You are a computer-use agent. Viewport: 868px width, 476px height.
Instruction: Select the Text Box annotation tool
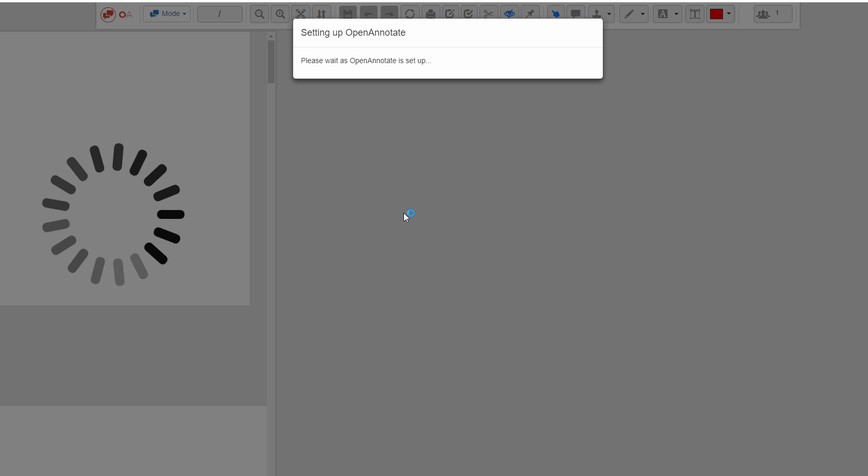695,14
